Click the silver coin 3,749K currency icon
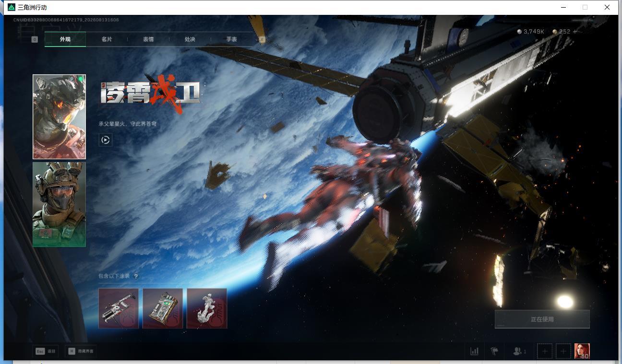The width and height of the screenshot is (622, 364). (519, 32)
